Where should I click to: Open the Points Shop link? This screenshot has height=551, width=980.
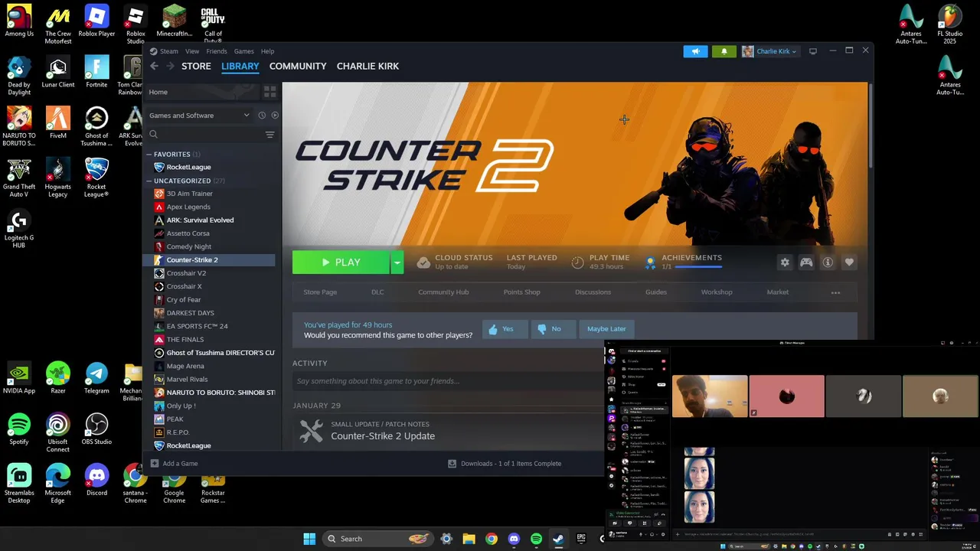[521, 292]
